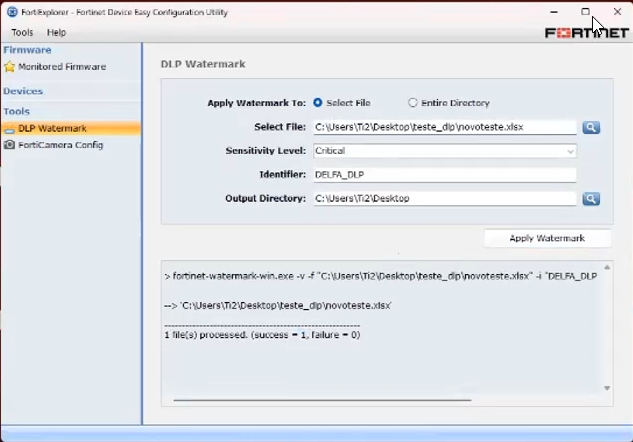Open the Sensitivity Level dropdown
This screenshot has width=633, height=442.
click(445, 151)
